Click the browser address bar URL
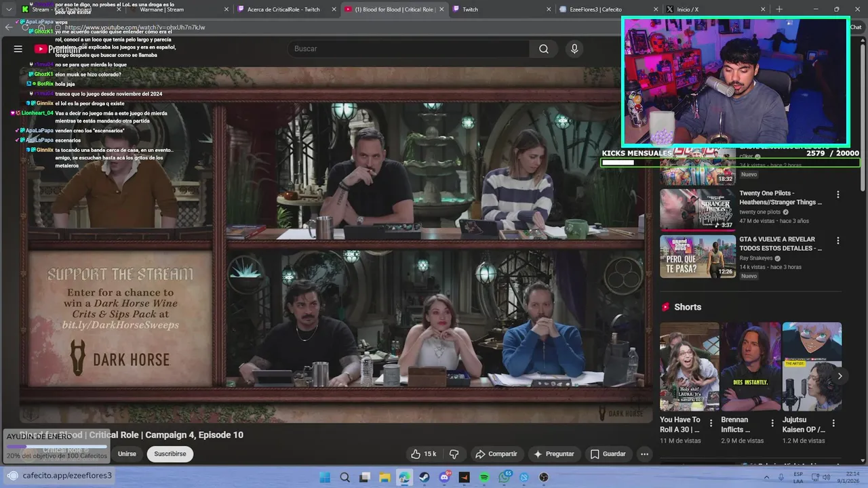868x488 pixels. 135,27
